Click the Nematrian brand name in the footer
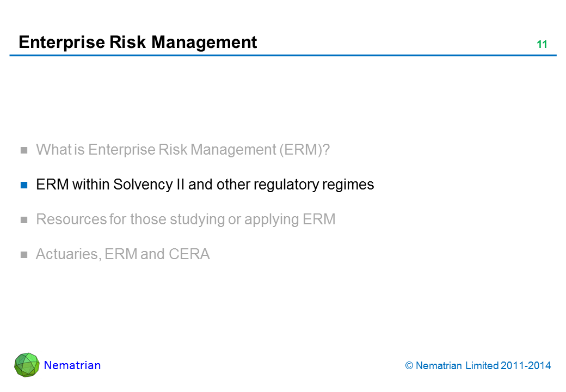566x392 pixels. [72, 365]
